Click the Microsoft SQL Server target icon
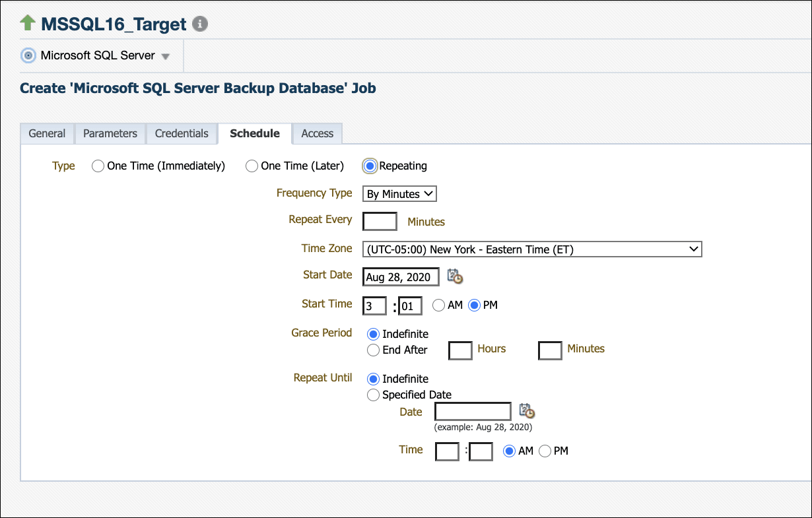The image size is (812, 518). click(x=28, y=55)
